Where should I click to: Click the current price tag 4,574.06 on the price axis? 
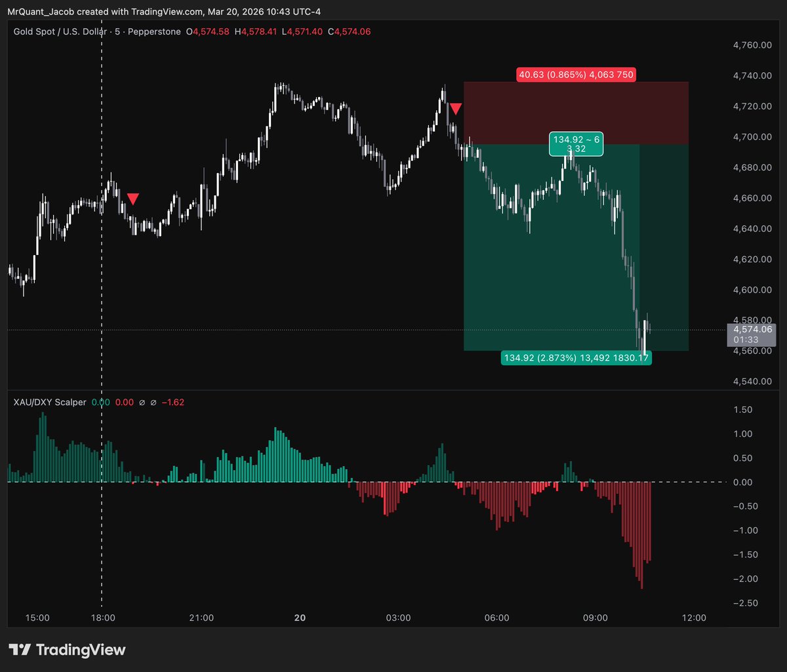(x=752, y=330)
